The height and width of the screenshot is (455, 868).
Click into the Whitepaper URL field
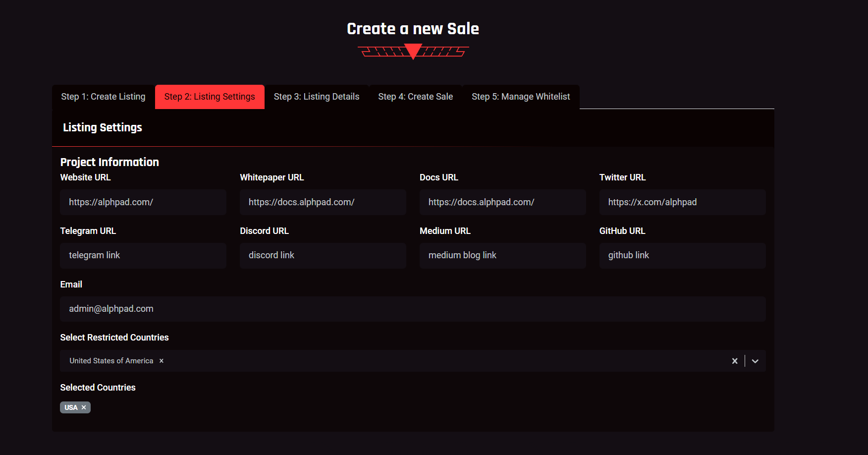pos(323,202)
